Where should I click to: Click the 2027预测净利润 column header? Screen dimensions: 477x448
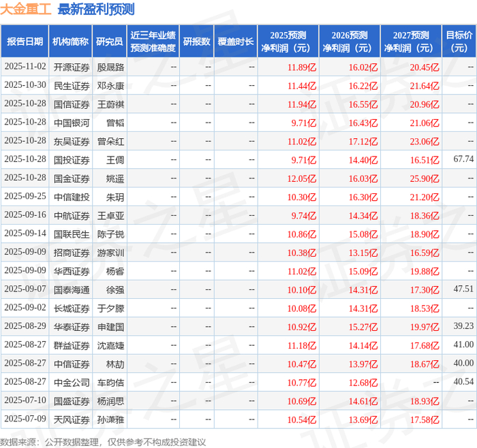[x=411, y=42]
